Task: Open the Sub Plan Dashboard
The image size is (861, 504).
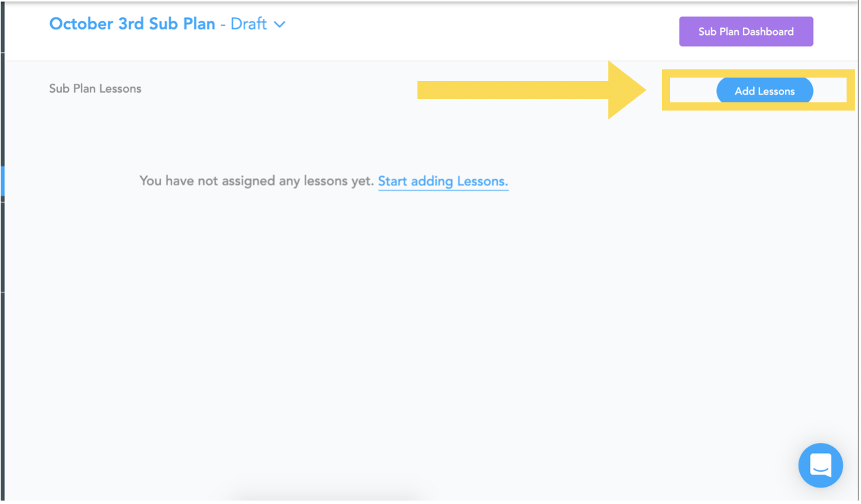Action: 746,32
